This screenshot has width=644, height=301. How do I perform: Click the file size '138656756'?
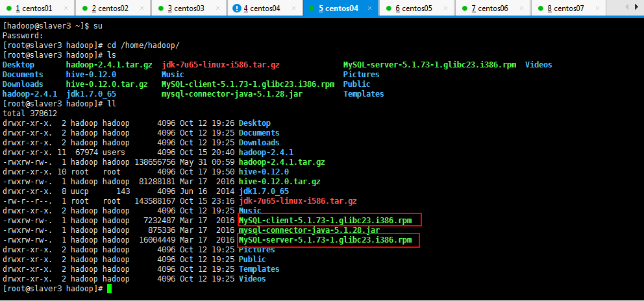[155, 162]
